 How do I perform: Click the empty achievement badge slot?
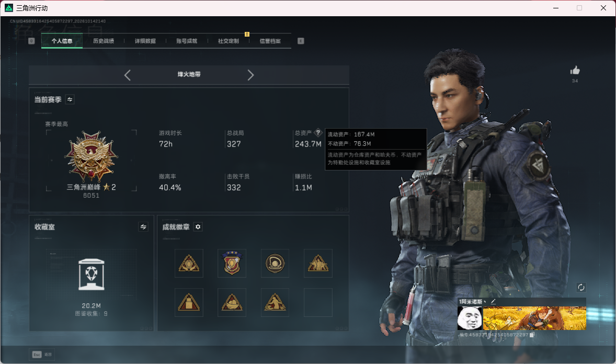pyautogui.click(x=318, y=303)
